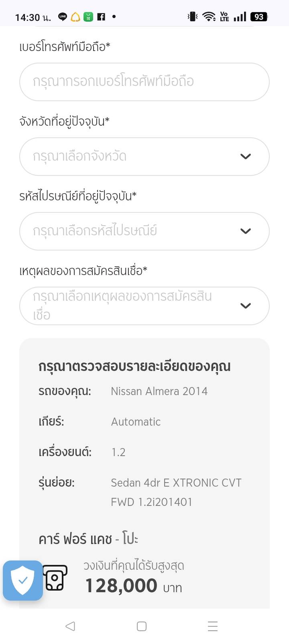Tap the yellow bell notification icon
Image resolution: width=289 pixels, height=644 pixels.
pyautogui.click(x=75, y=17)
